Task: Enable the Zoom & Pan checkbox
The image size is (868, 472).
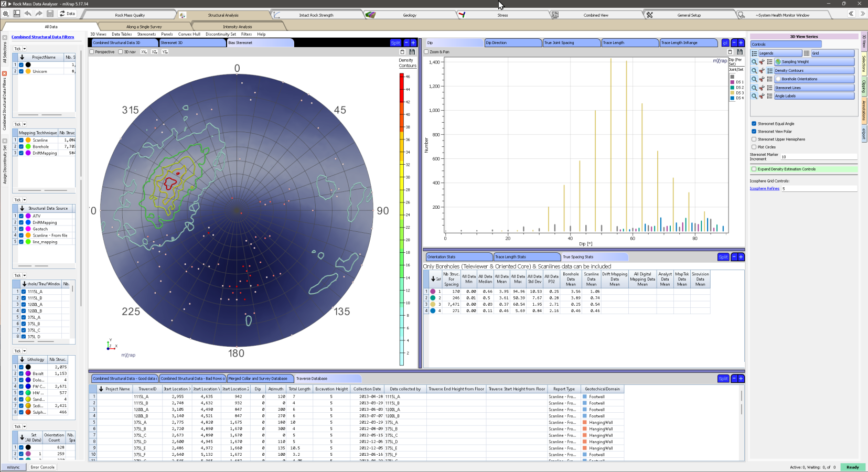Action: 426,52
